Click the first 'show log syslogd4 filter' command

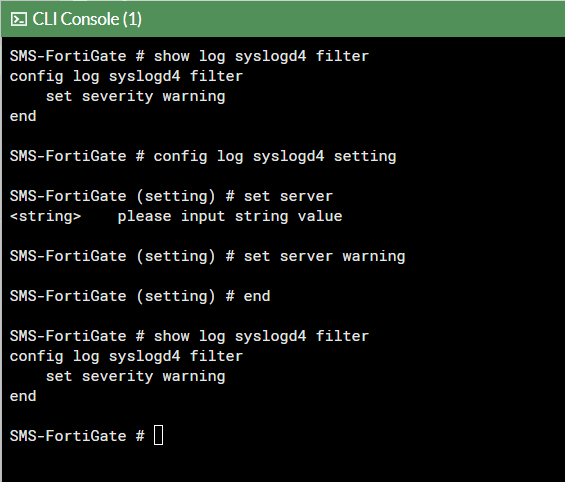[x=261, y=56]
